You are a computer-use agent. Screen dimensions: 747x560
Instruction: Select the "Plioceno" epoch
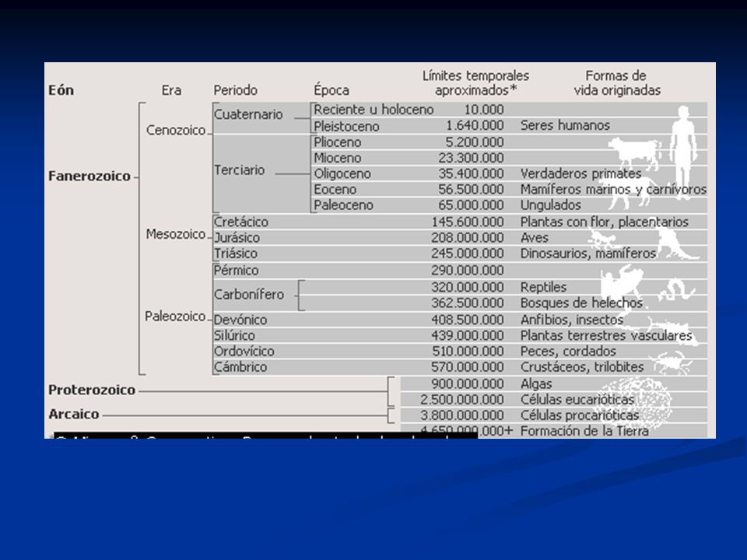[x=337, y=142]
